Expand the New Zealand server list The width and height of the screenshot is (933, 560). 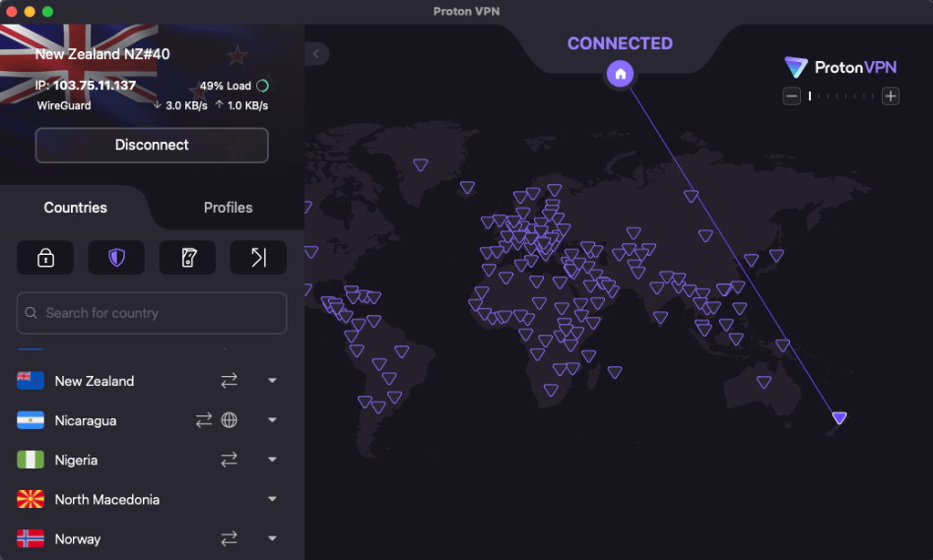tap(272, 381)
